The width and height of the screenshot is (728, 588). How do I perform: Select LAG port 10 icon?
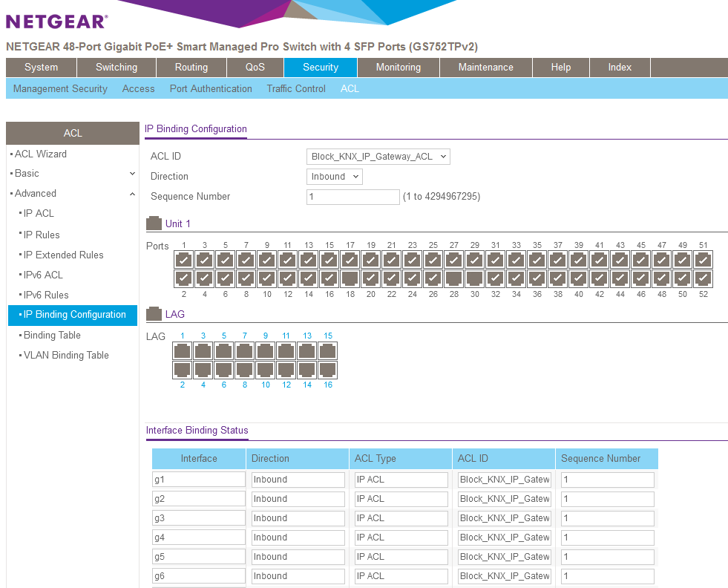pos(265,370)
